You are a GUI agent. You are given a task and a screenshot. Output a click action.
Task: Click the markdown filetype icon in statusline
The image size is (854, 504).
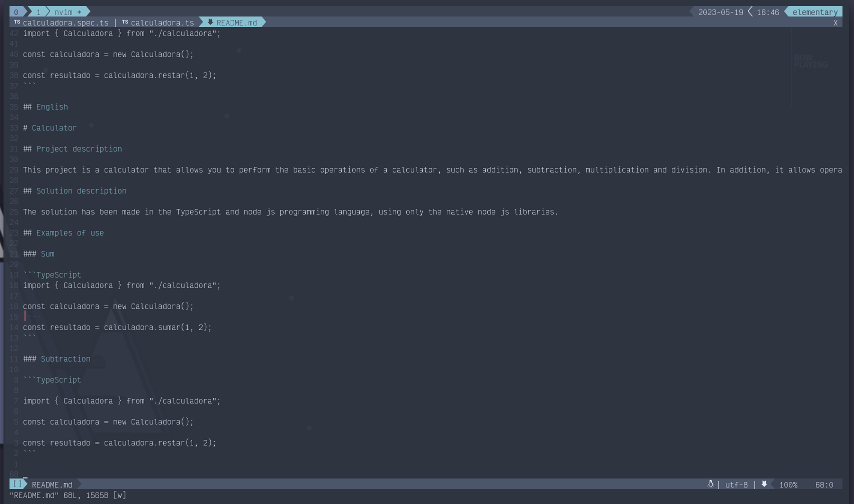[x=764, y=484]
